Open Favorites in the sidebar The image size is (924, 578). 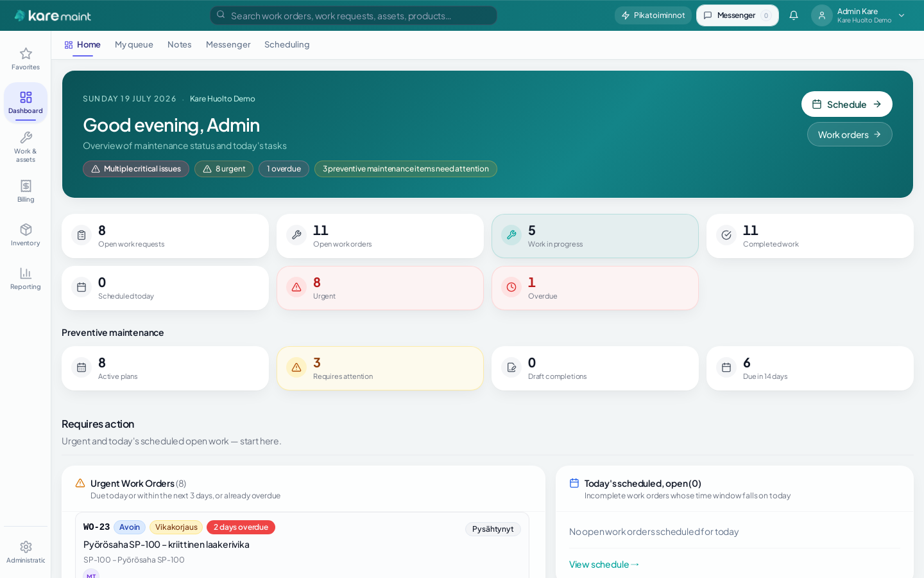point(26,58)
